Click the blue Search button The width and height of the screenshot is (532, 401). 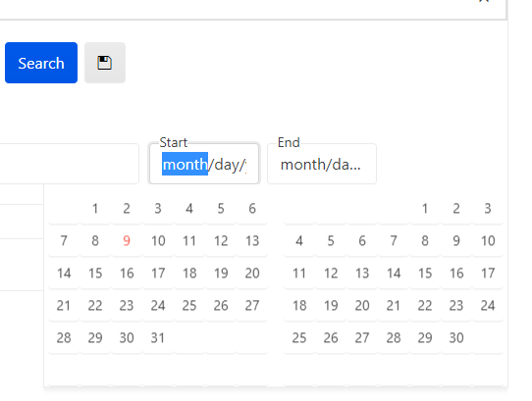click(x=41, y=63)
